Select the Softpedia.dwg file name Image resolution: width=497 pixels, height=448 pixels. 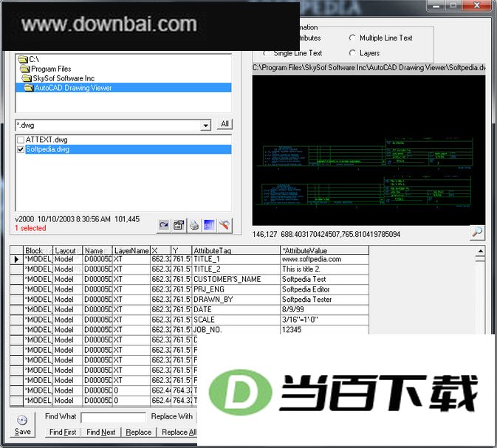point(47,149)
